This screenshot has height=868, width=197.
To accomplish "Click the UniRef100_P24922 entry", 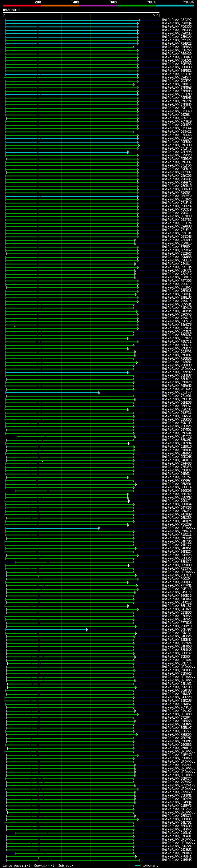I will 176,44.
